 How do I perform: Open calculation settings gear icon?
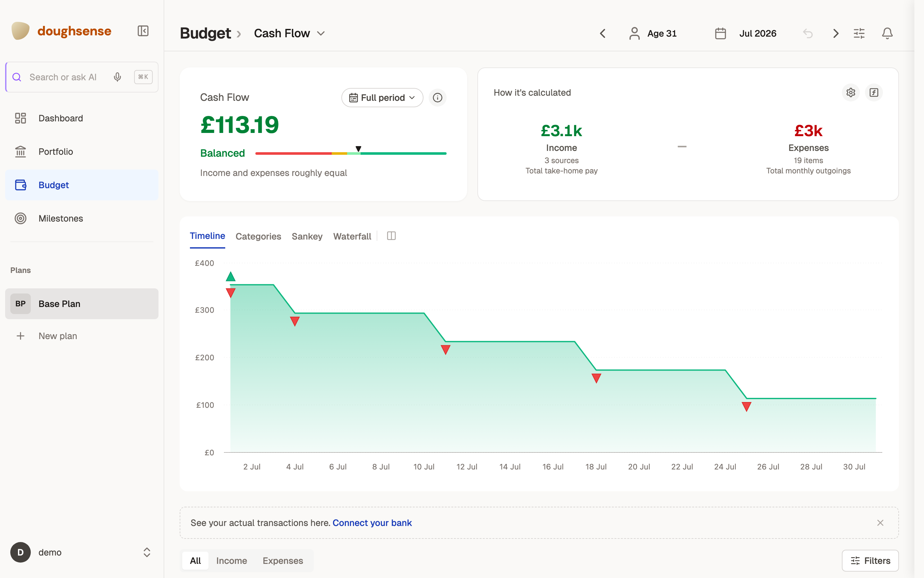(851, 92)
